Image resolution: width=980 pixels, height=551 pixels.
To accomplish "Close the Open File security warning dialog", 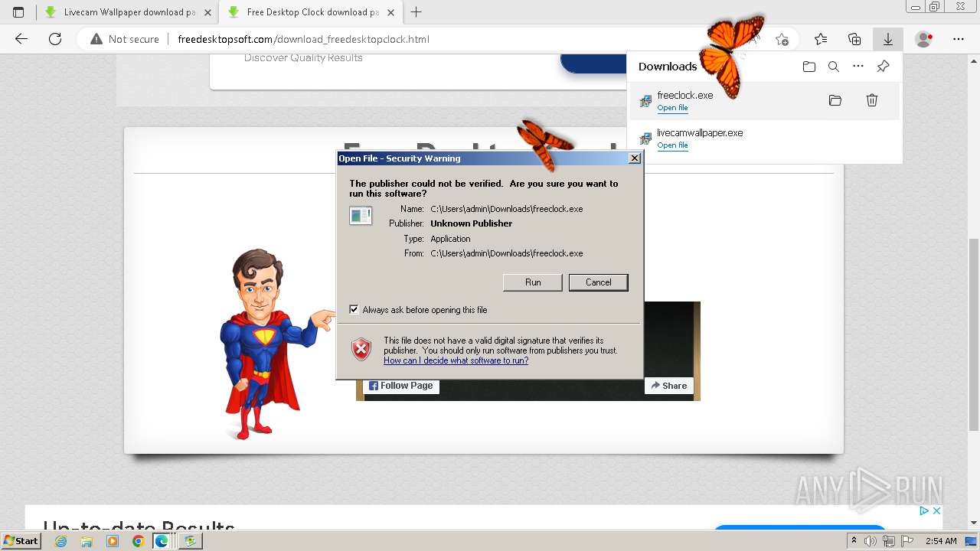I will click(634, 158).
